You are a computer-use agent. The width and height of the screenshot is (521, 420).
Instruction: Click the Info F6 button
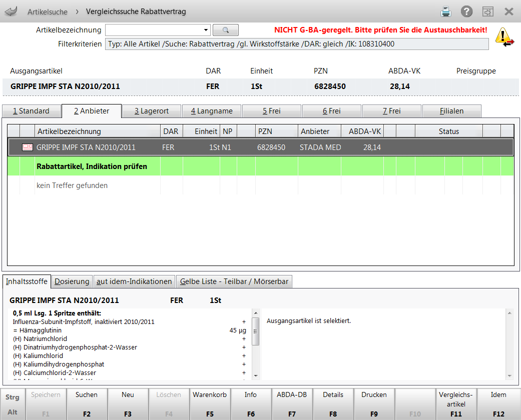coord(251,404)
